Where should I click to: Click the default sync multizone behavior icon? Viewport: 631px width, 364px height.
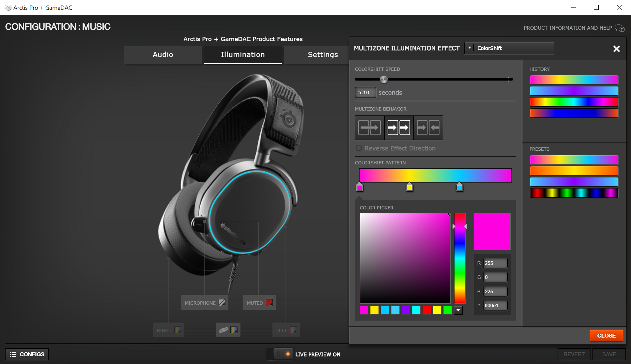(x=369, y=128)
